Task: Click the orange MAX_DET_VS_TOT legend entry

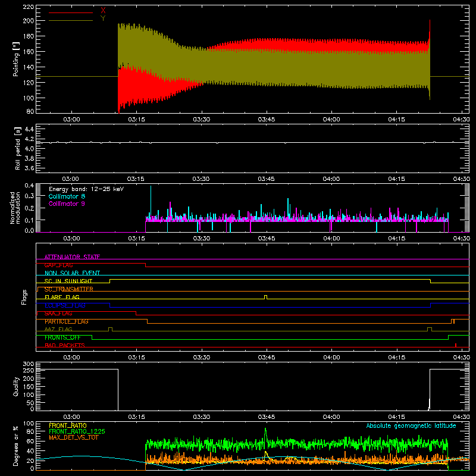Action: 74,437
